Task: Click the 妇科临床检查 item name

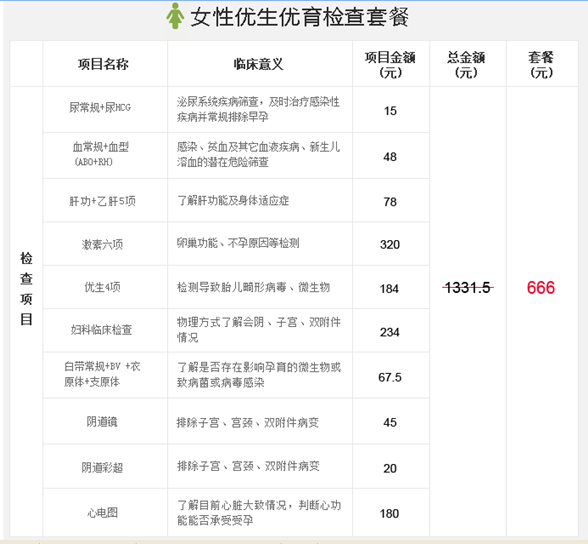Action: point(101,330)
